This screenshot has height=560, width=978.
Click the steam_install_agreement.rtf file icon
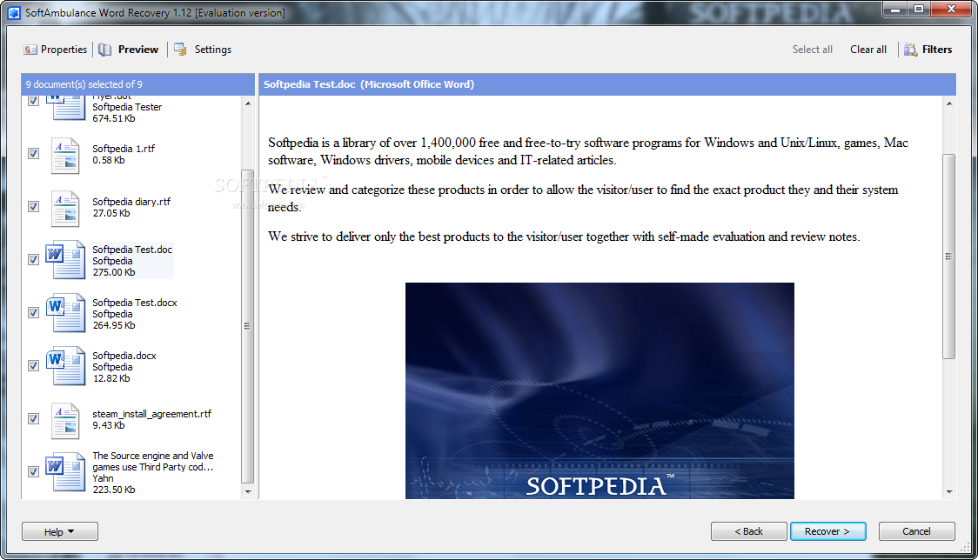(65, 420)
